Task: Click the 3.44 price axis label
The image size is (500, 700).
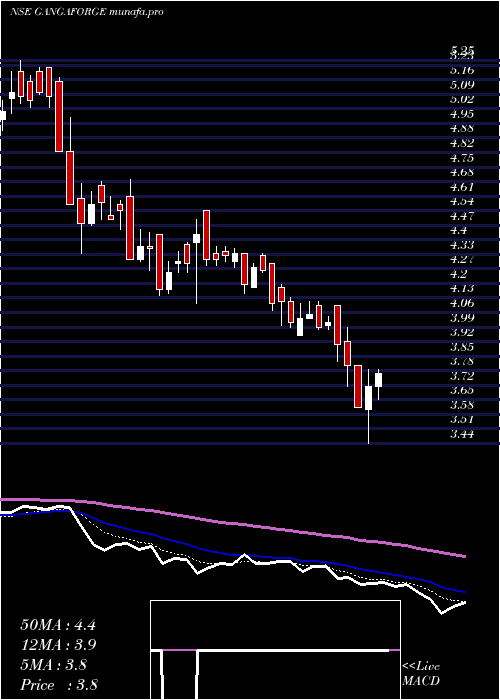Action: coord(462,434)
